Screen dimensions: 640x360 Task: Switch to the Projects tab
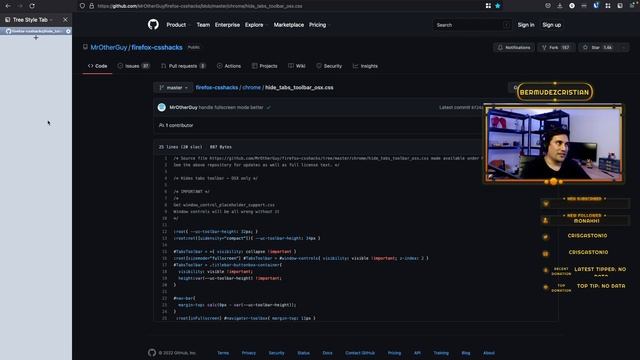264,66
